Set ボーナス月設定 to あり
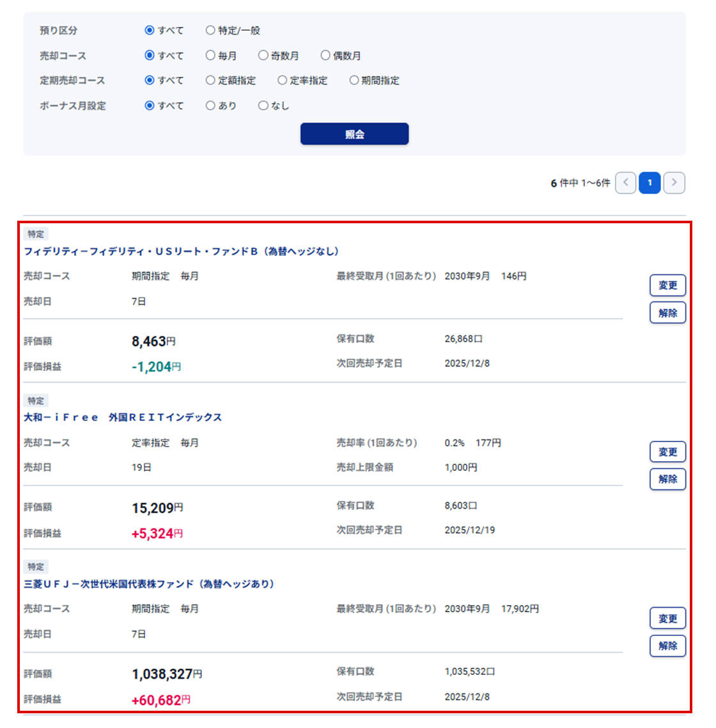The image size is (716, 728). (x=210, y=106)
